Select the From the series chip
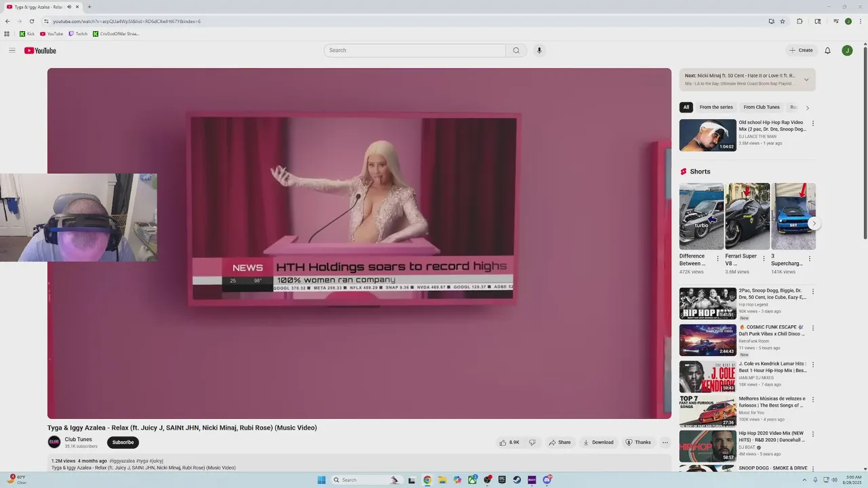This screenshot has width=868, height=488. click(x=716, y=107)
